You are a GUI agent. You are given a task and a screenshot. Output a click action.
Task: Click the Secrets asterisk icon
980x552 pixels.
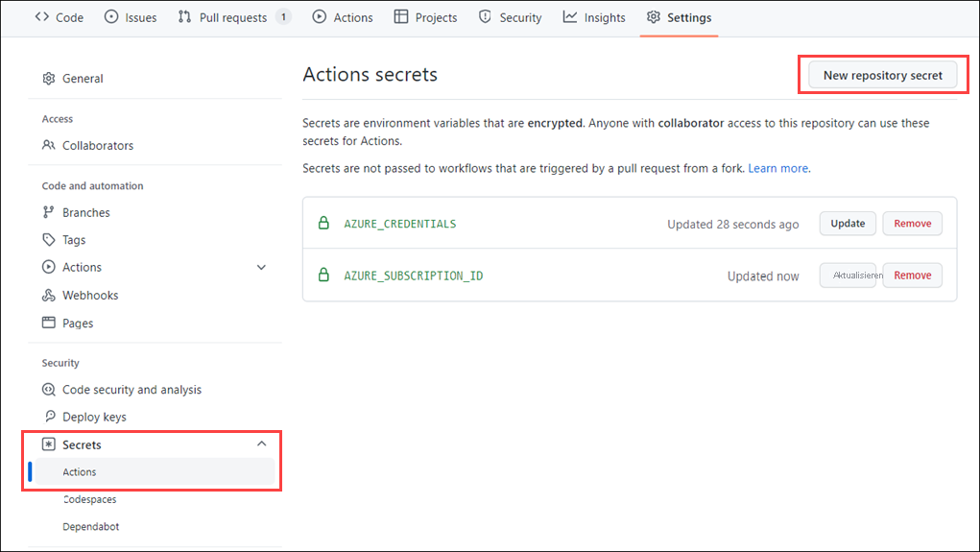(x=49, y=444)
